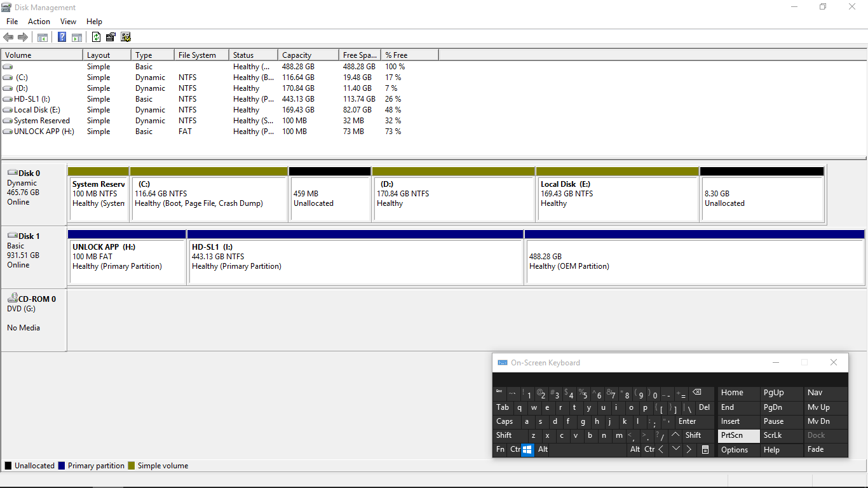
Task: Click the File System column header
Action: (x=201, y=55)
